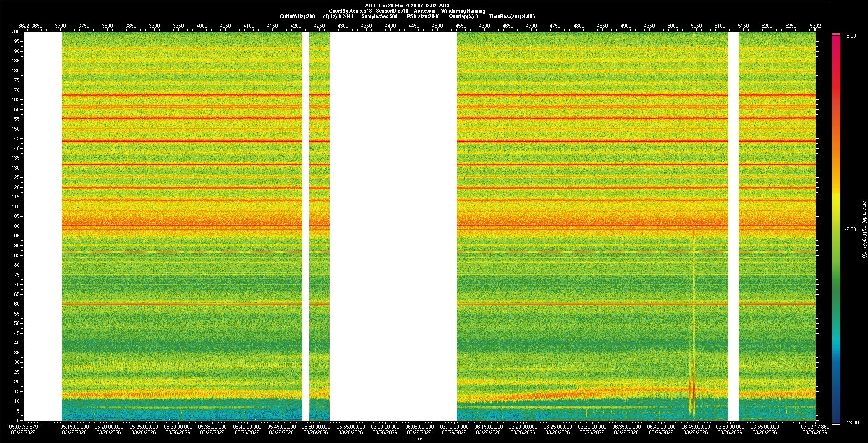The width and height of the screenshot is (868, 443).
Task: Click the 06:45:00.000 time axis label
Action: pos(695,427)
